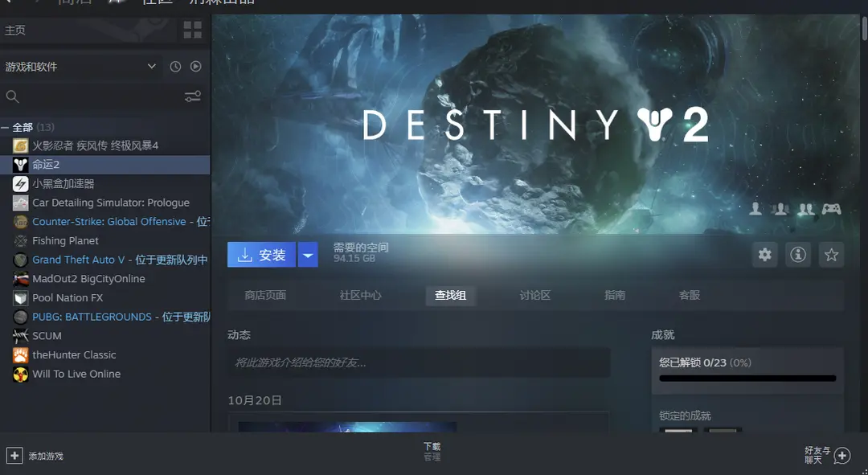Go to 主页 library home

coord(15,30)
